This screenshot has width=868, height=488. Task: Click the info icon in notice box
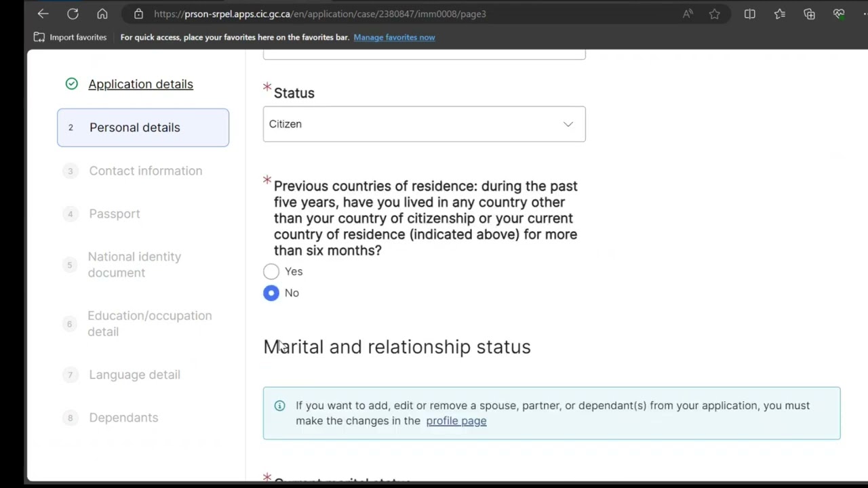coord(279,405)
